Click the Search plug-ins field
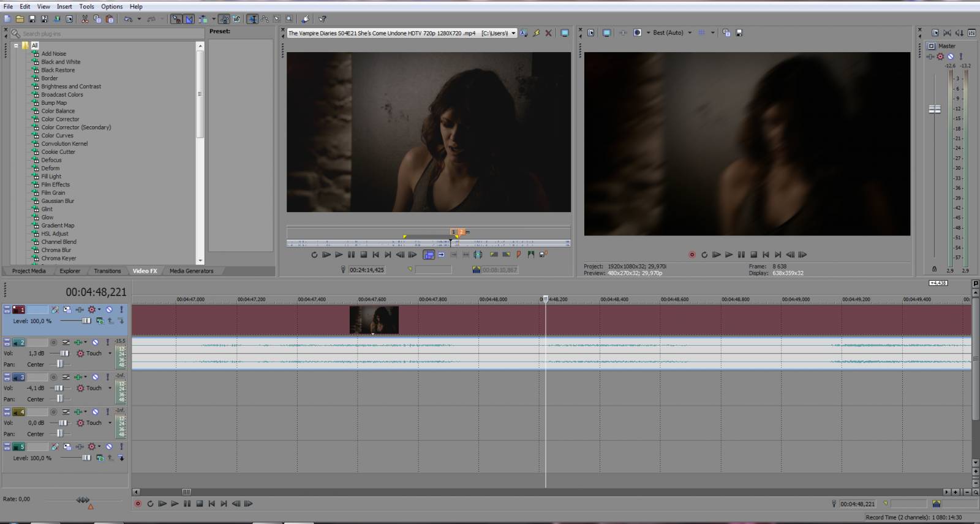Viewport: 980px width, 524px height. tap(107, 34)
